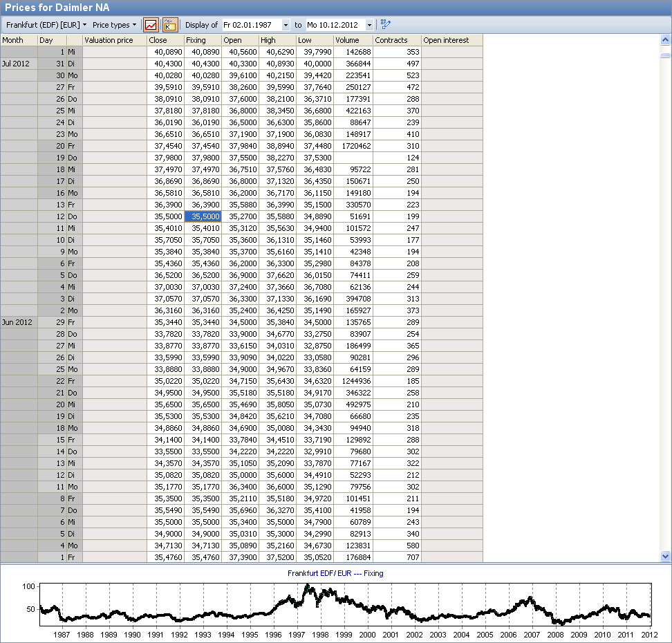Click the Contracts column header
Screen dimensions: 672x643
pyautogui.click(x=397, y=40)
